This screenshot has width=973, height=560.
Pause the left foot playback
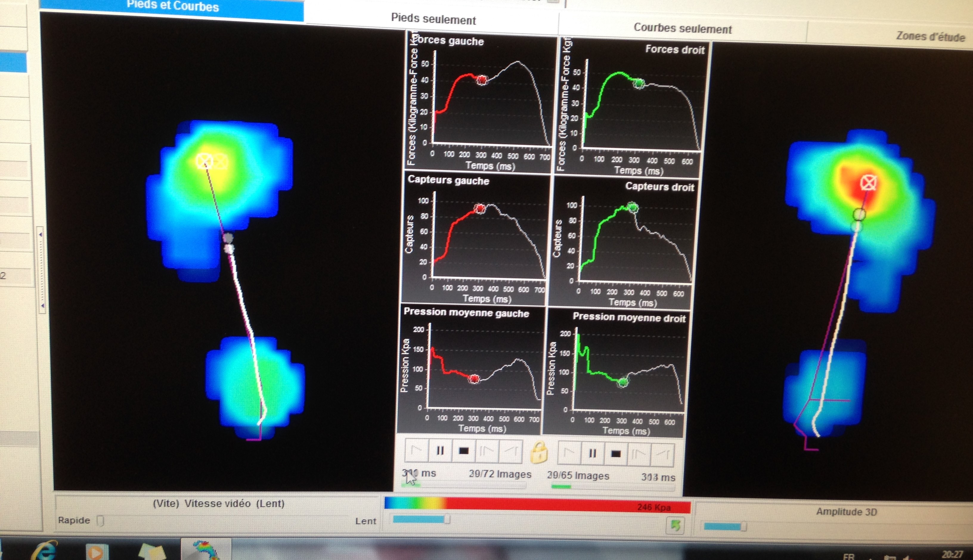pyautogui.click(x=440, y=450)
